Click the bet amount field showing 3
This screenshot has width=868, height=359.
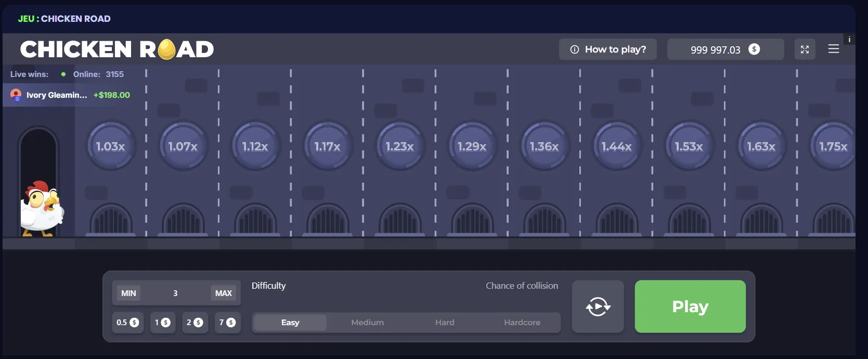pos(175,293)
